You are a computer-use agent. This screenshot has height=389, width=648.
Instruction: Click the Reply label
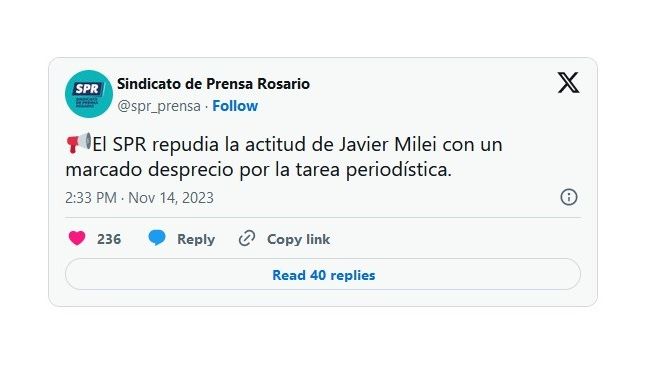coord(196,239)
